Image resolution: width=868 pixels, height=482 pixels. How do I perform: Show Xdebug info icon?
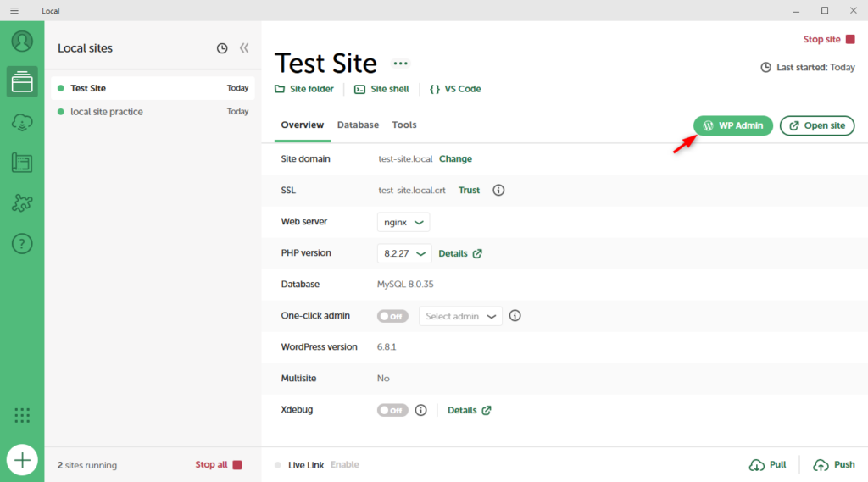click(420, 410)
